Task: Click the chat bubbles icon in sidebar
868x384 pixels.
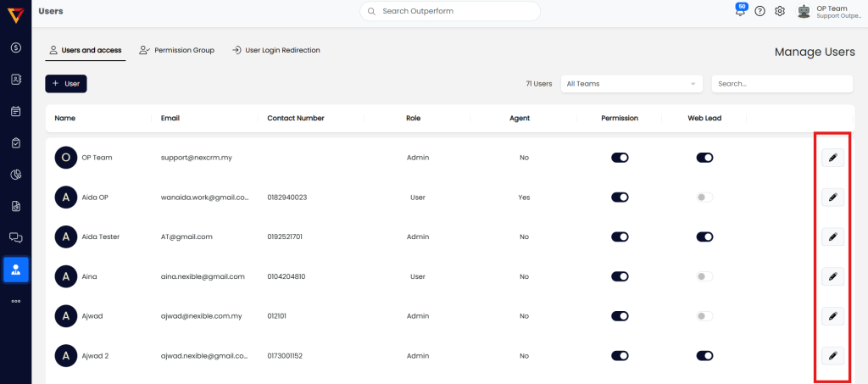Action: tap(15, 237)
